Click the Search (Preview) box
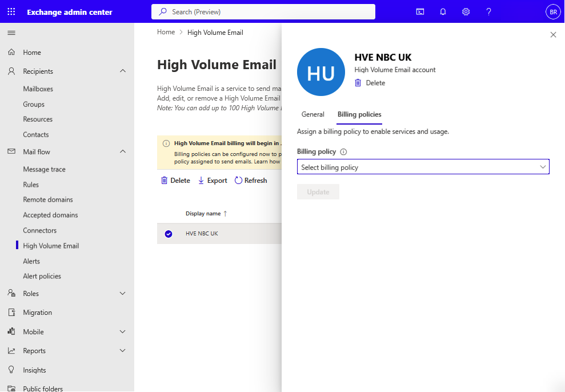This screenshot has height=392, width=565. [263, 11]
